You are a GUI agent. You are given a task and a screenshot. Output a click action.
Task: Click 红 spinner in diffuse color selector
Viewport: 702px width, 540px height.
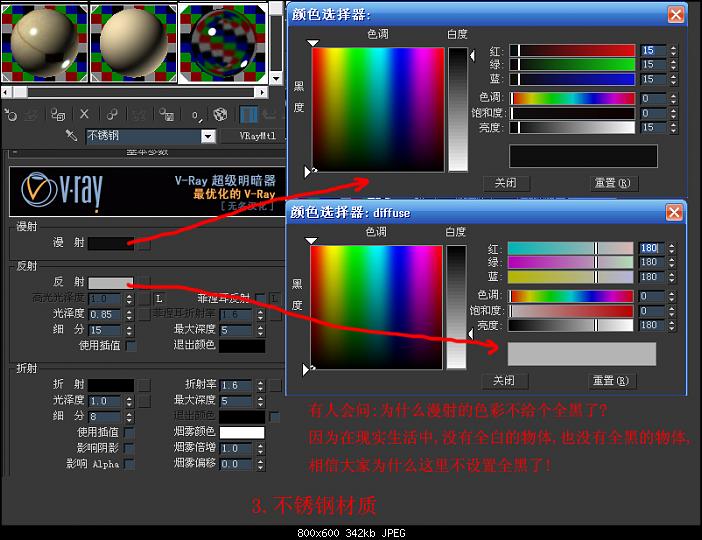click(672, 248)
